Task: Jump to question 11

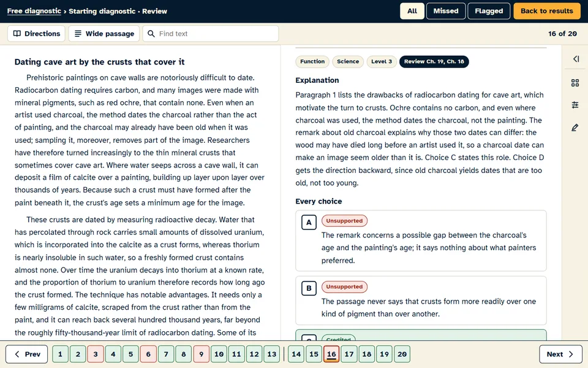Action: click(236, 354)
